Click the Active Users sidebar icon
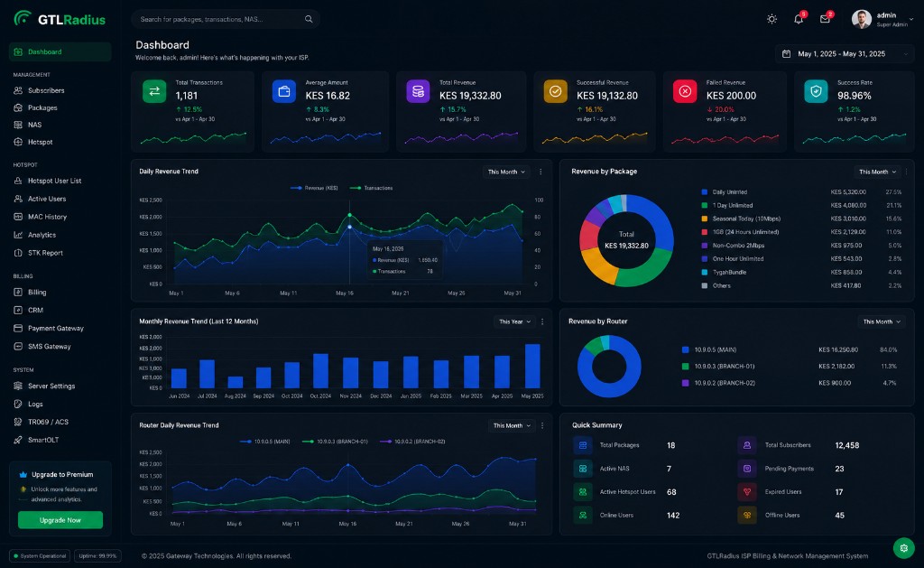This screenshot has height=568, width=924. [x=18, y=199]
